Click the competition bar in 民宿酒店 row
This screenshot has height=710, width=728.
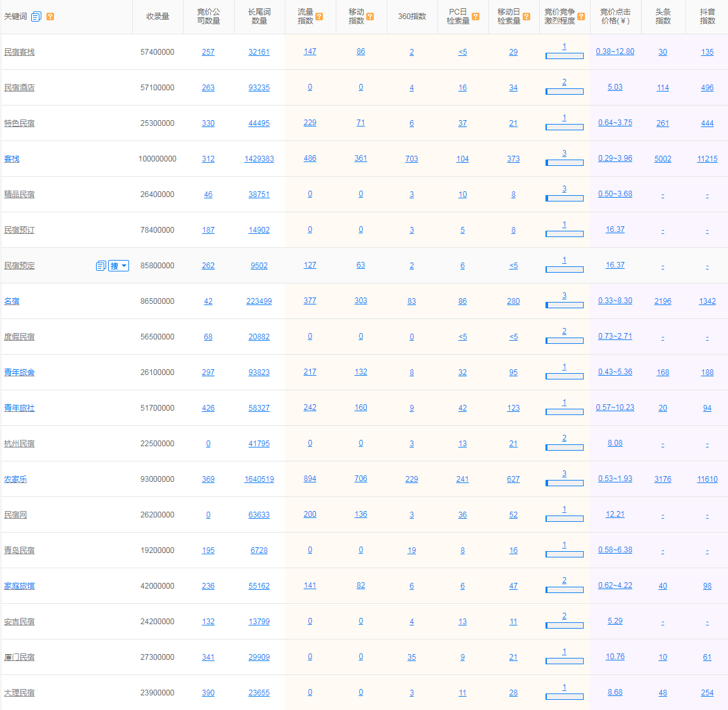click(x=565, y=92)
